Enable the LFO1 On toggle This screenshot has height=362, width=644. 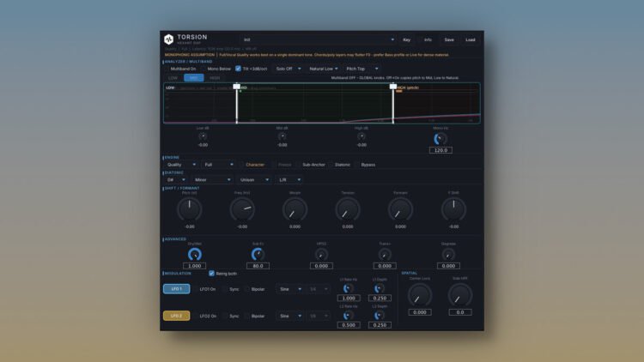pyautogui.click(x=204, y=289)
